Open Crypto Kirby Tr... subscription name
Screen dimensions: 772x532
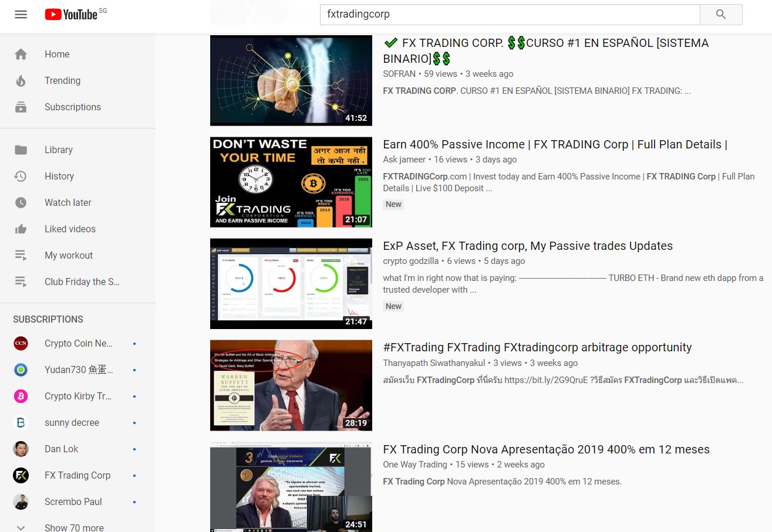(x=78, y=396)
